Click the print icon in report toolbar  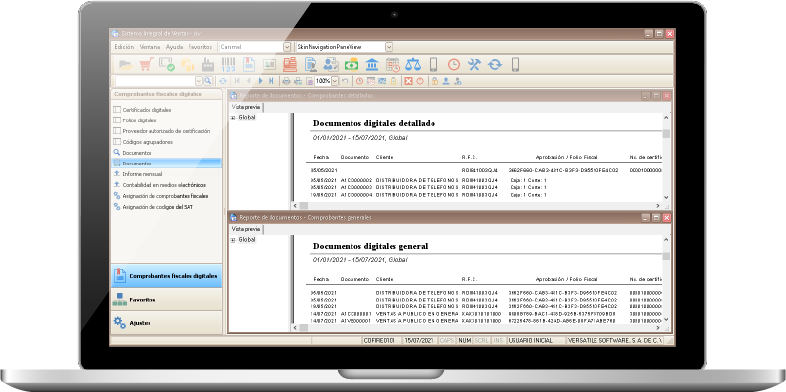(x=286, y=81)
